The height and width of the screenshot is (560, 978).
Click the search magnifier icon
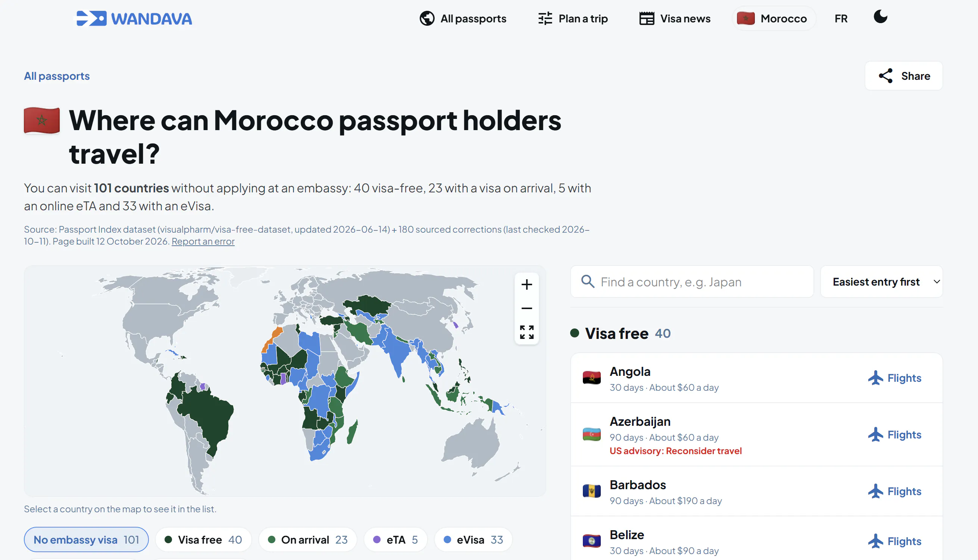pos(587,281)
